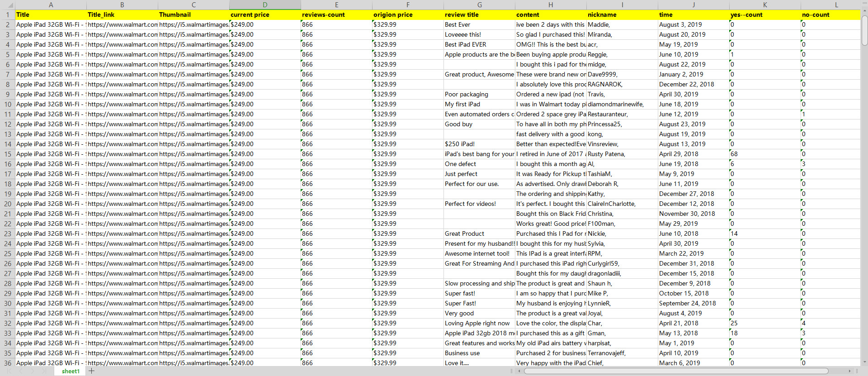Click the content cell 'Works great! Good price!'
Screen dimensions: 868x376
(551, 224)
